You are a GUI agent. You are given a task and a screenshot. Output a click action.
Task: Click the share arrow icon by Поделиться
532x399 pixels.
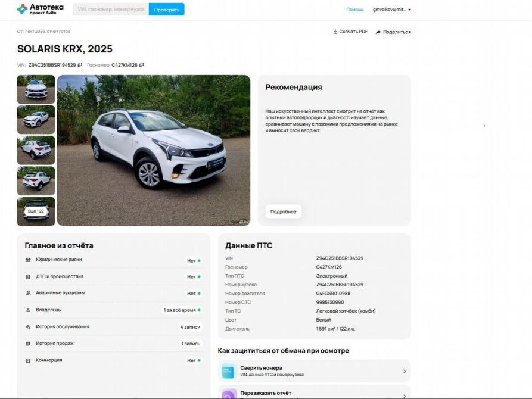pyautogui.click(x=378, y=32)
